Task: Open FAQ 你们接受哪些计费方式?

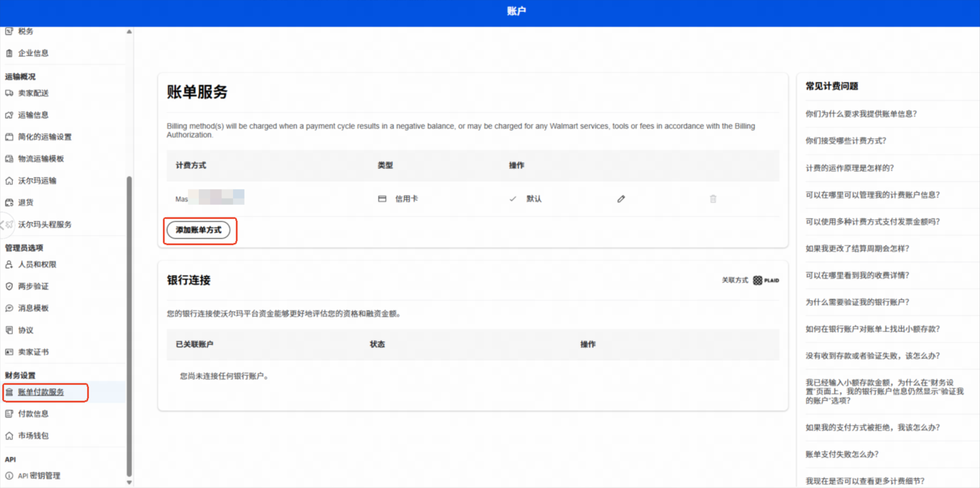Action: coord(846,141)
